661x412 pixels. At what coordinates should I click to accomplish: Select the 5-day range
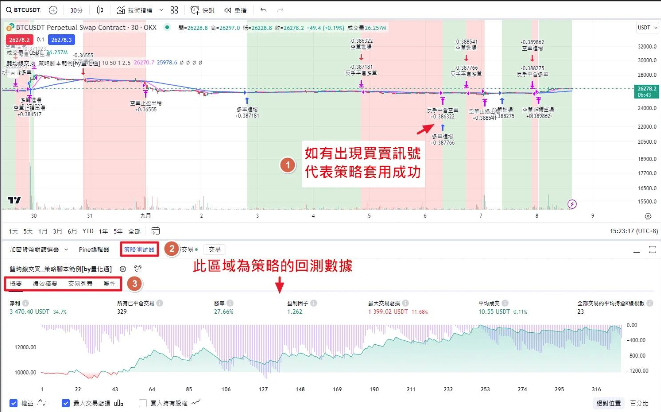point(28,231)
